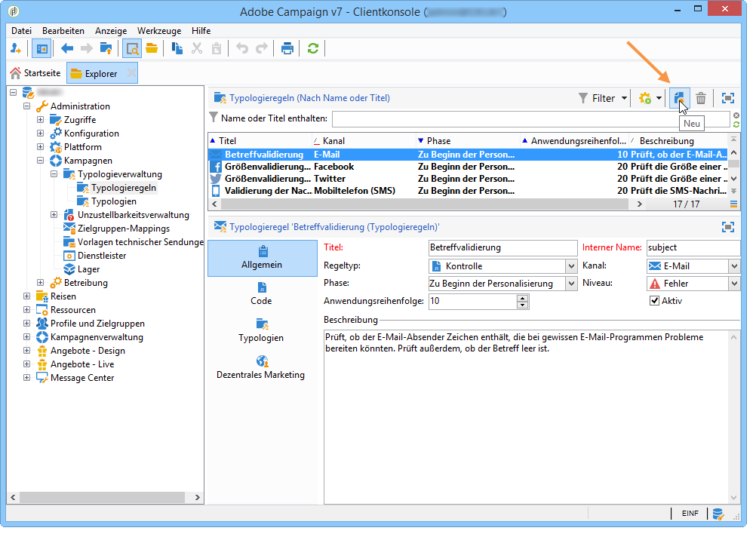756x534 pixels.
Task: Click the green refresh icon
Action: coord(313,49)
